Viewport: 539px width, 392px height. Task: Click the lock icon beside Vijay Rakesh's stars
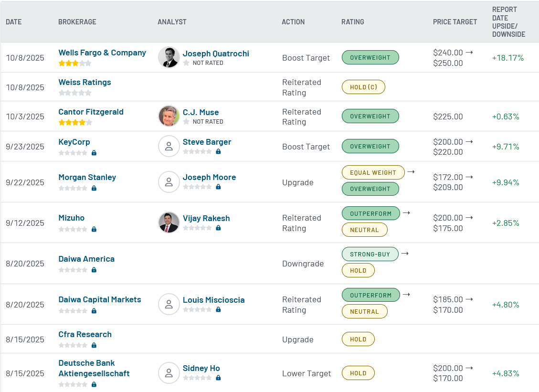pos(218,228)
